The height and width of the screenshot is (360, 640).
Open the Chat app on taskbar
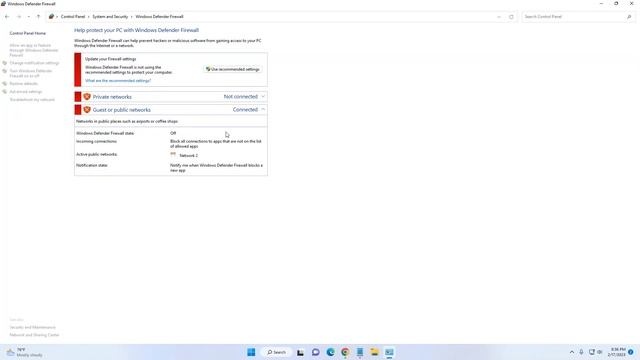(x=316, y=352)
